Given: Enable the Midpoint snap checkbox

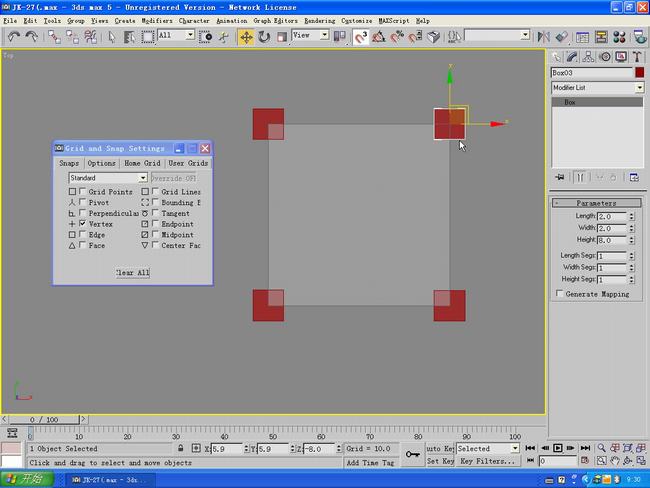Looking at the screenshot, I should click(155, 234).
